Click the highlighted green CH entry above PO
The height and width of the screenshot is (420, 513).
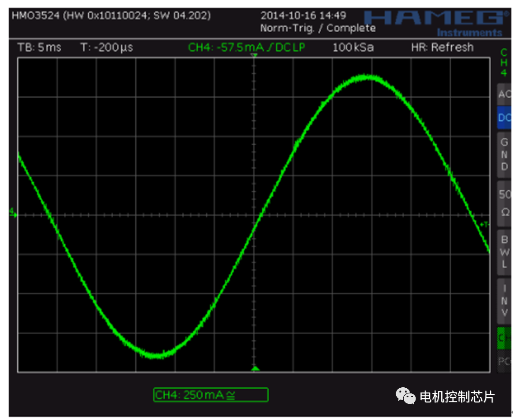[503, 338]
